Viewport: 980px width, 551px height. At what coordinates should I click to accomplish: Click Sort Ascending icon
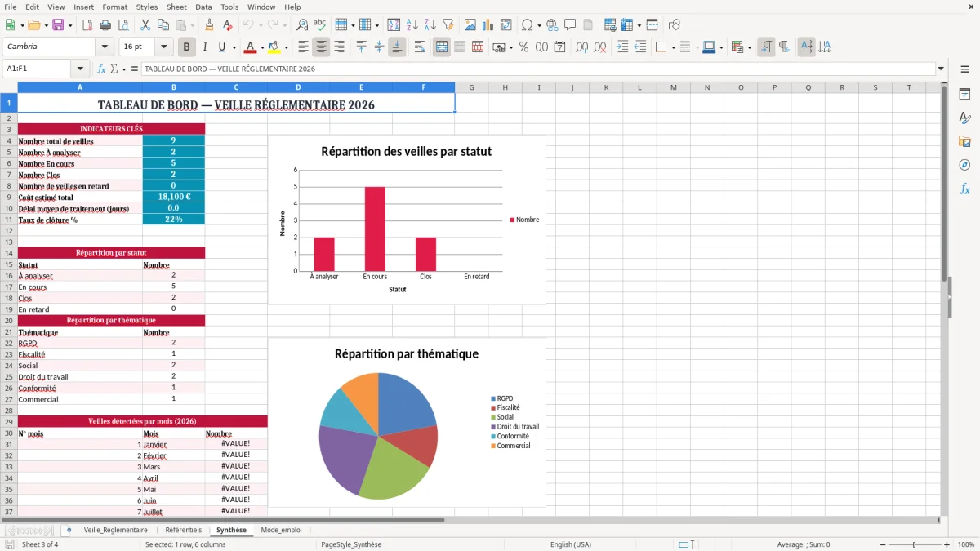click(412, 25)
